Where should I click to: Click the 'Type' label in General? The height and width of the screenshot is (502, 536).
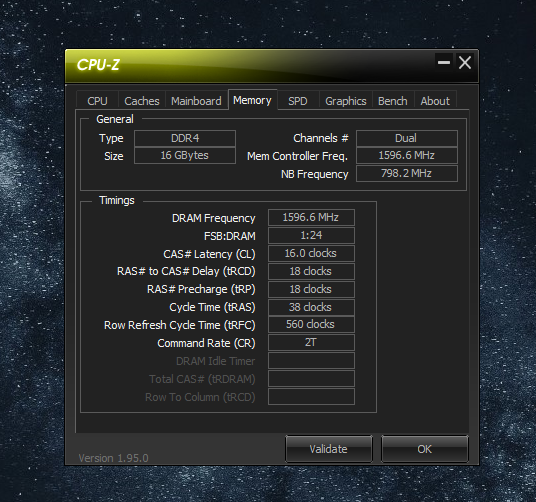click(111, 138)
